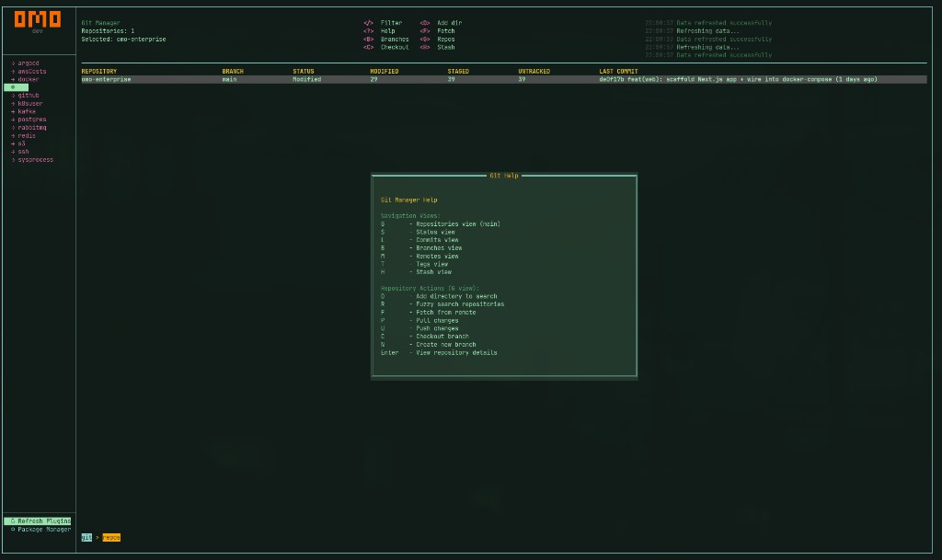Click Create new branch help line
Image resolution: width=942 pixels, height=560 pixels.
point(429,345)
